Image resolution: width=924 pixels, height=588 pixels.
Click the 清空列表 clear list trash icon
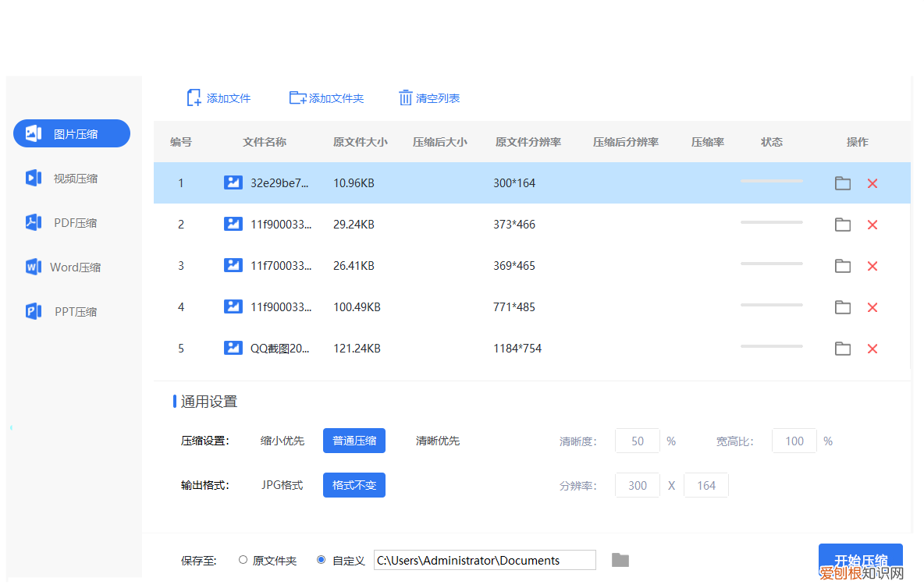point(406,97)
